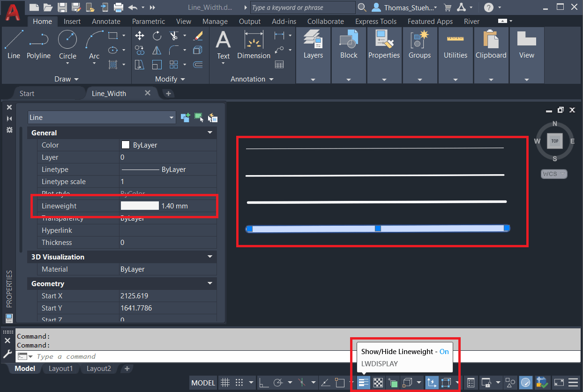The width and height of the screenshot is (583, 392).
Task: Click the Undo arrow in title bar
Action: pos(133,7)
